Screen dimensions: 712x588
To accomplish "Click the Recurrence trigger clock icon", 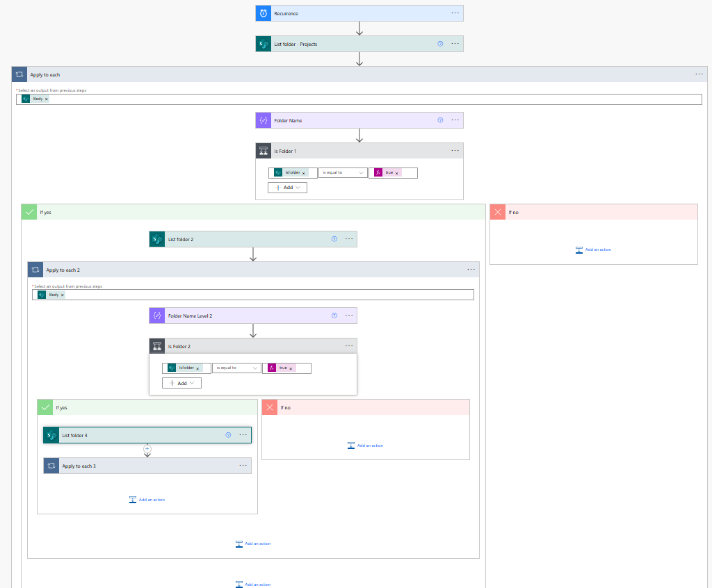I will point(264,13).
